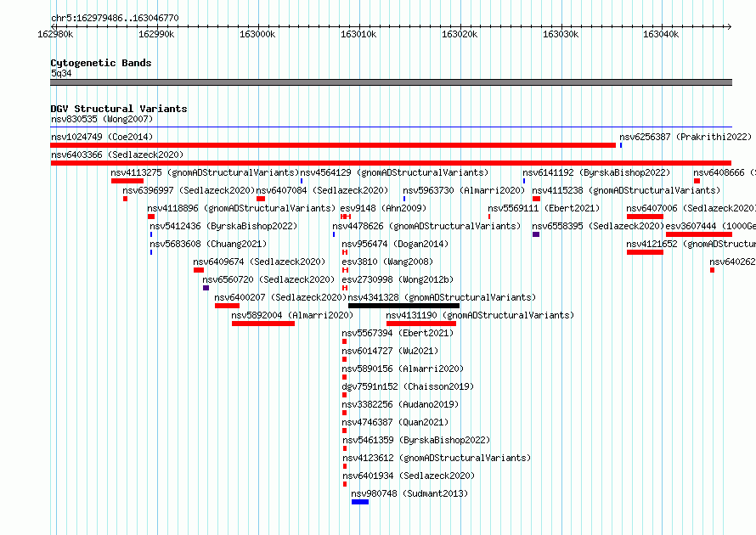Open dgv7591n152 (Chaisson2019) label
756x535 pixels.
[408, 386]
